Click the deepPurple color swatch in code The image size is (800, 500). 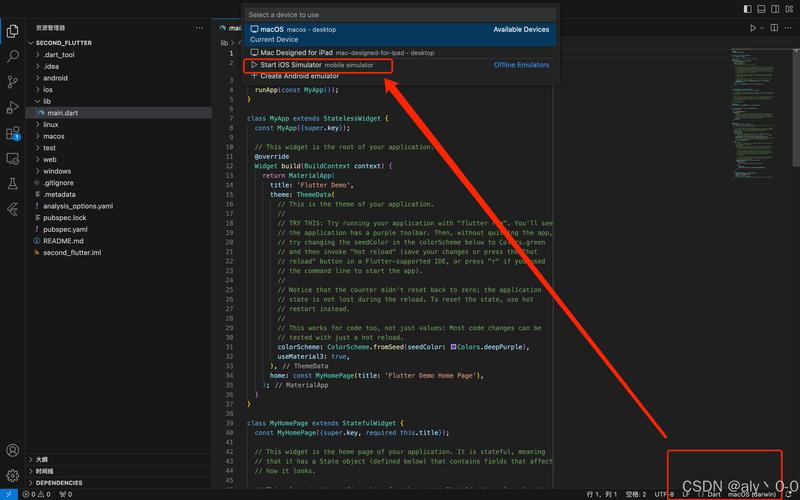tap(453, 347)
